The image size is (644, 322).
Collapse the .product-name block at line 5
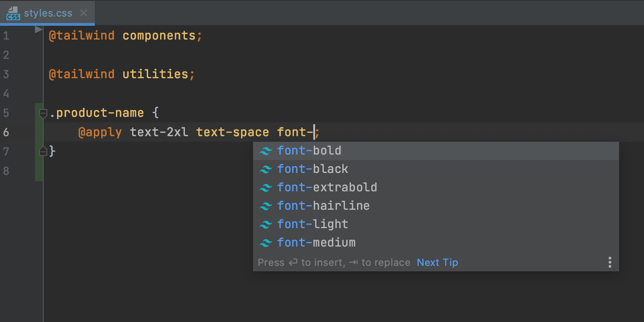tap(43, 113)
